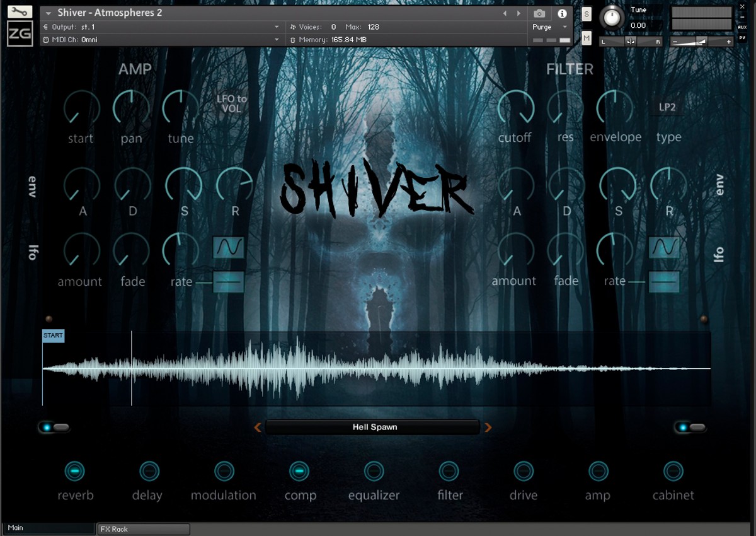The height and width of the screenshot is (536, 756).
Task: Select sine waveform for the FILTER lfo
Action: tap(664, 247)
